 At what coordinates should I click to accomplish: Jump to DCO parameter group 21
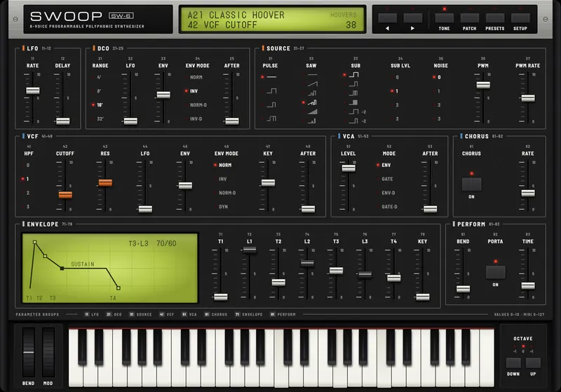(114, 314)
